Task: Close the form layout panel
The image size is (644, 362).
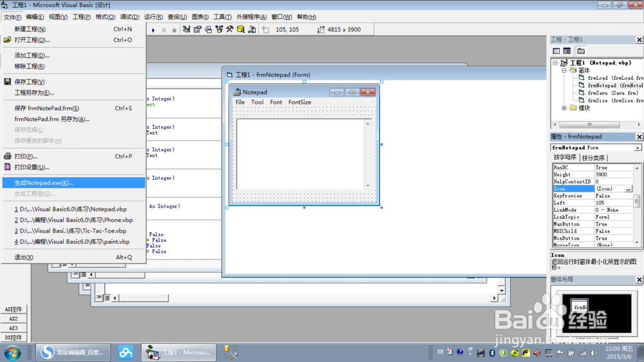Action: click(639, 280)
